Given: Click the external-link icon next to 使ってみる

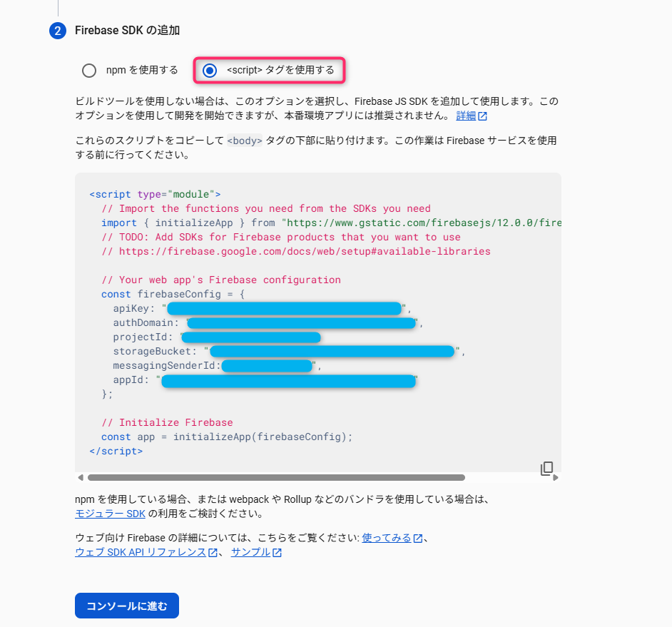Looking at the screenshot, I should (418, 539).
